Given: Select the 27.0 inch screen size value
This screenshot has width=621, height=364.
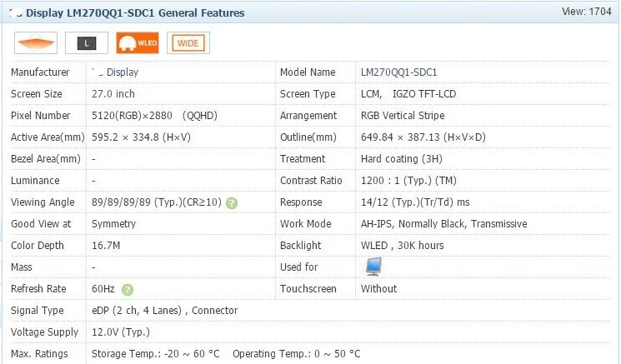Looking at the screenshot, I should pos(113,94).
